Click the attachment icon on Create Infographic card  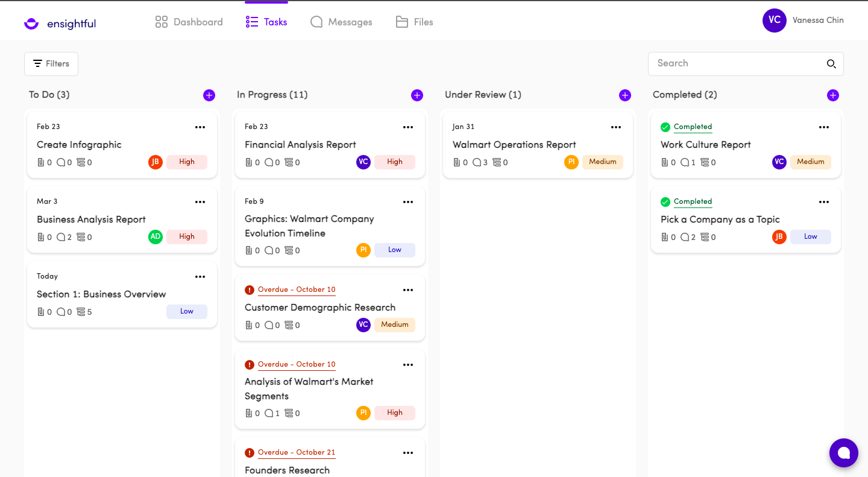click(x=40, y=162)
